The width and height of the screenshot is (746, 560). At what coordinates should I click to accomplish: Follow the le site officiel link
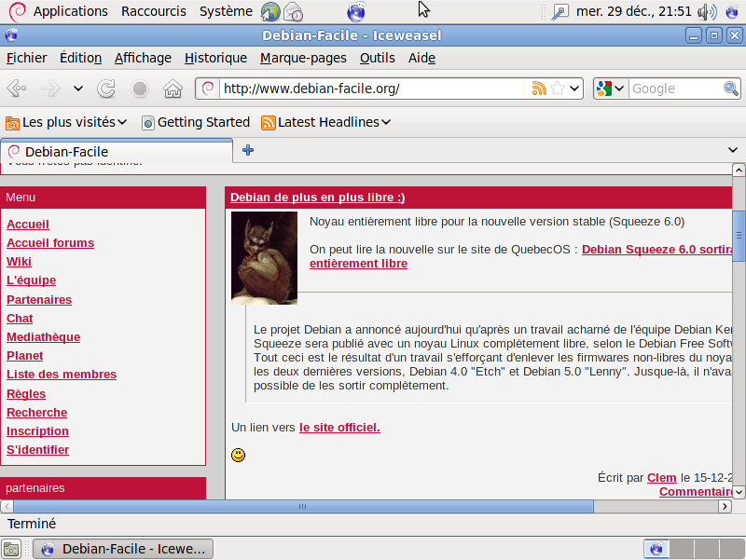coord(339,428)
